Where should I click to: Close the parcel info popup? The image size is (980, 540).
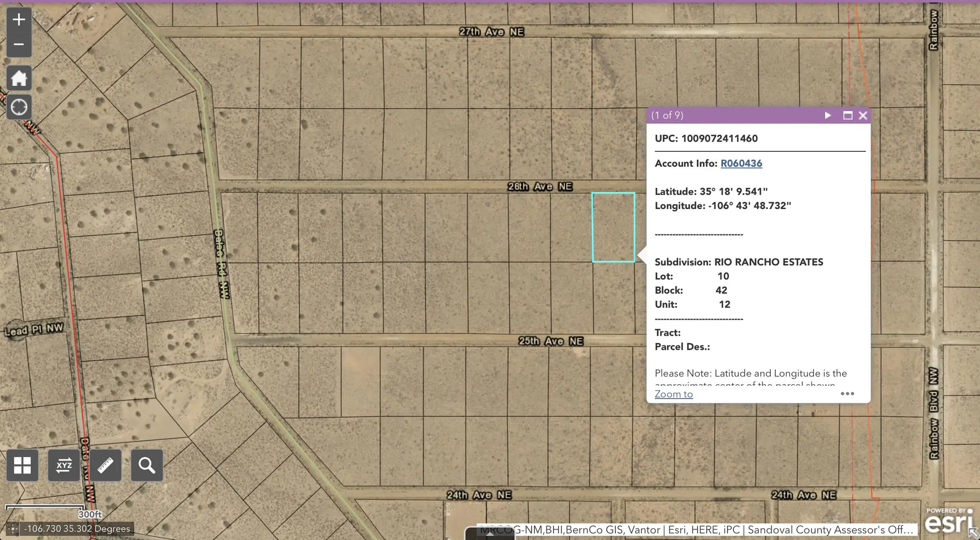click(x=863, y=116)
